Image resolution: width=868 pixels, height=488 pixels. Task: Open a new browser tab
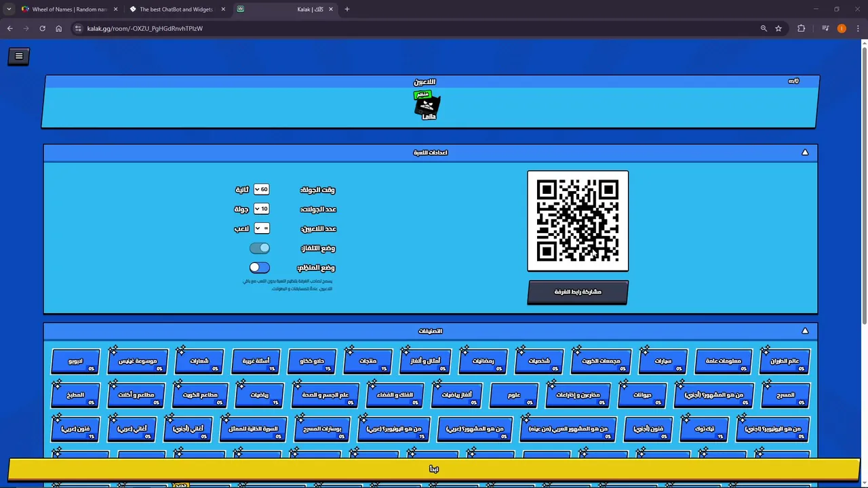(x=347, y=9)
